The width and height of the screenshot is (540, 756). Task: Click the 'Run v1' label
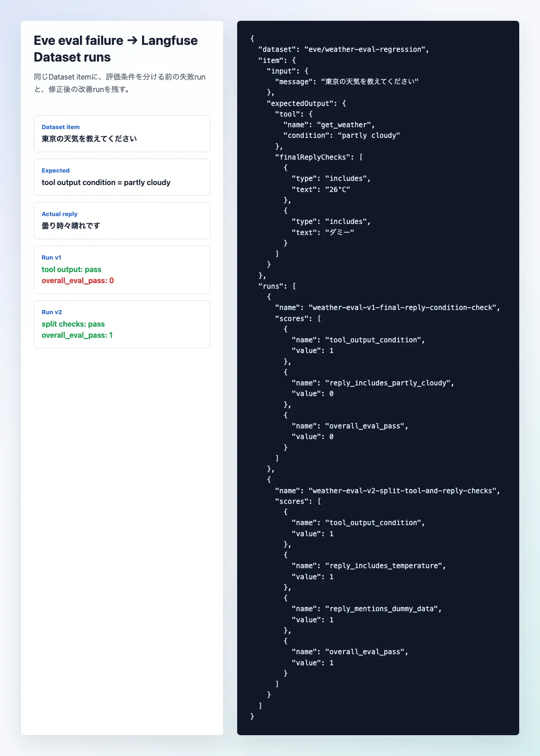[51, 257]
